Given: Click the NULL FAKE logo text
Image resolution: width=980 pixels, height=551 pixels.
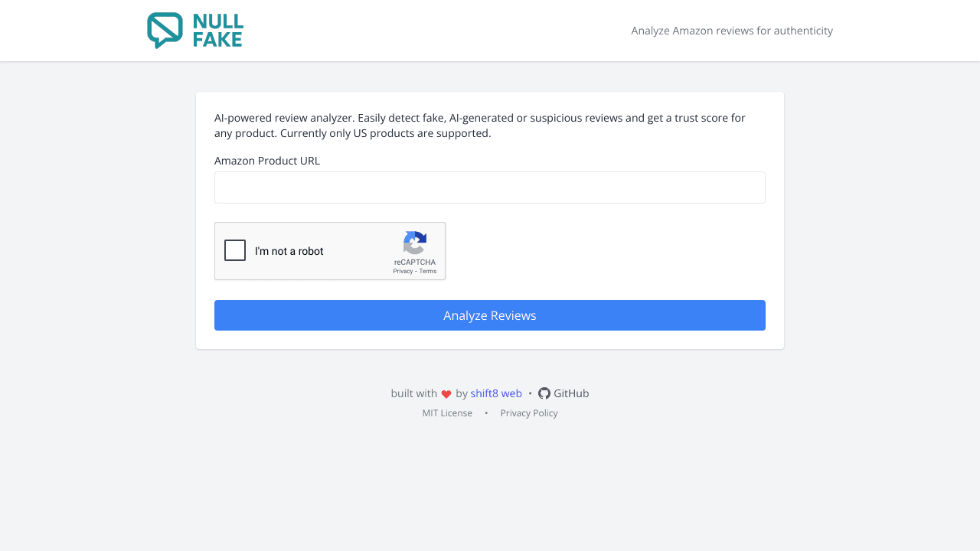Looking at the screenshot, I should (218, 31).
